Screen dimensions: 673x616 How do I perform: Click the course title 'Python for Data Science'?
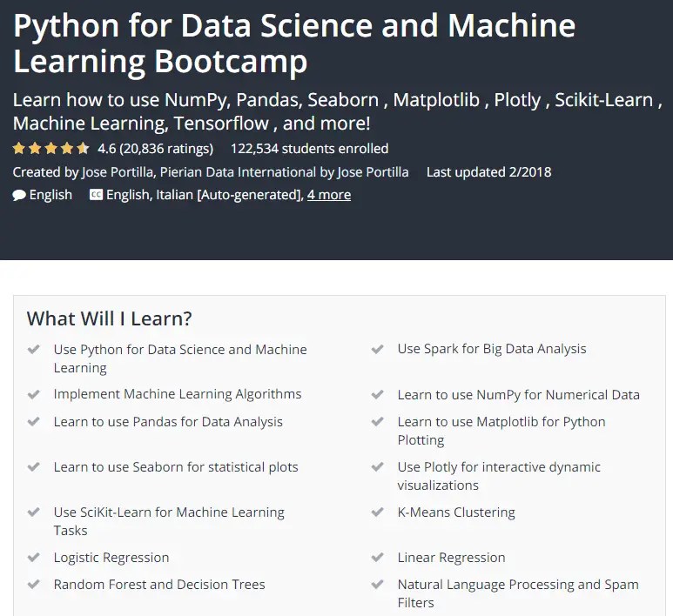click(294, 44)
